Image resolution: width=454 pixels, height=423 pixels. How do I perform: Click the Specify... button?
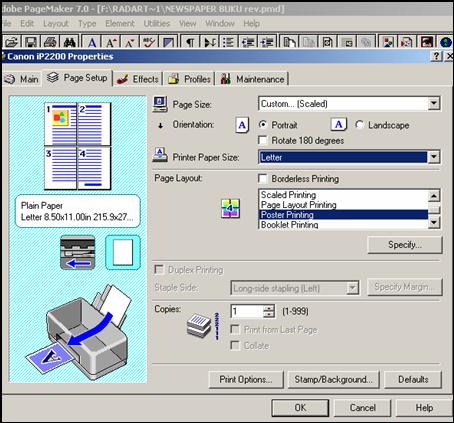[405, 245]
